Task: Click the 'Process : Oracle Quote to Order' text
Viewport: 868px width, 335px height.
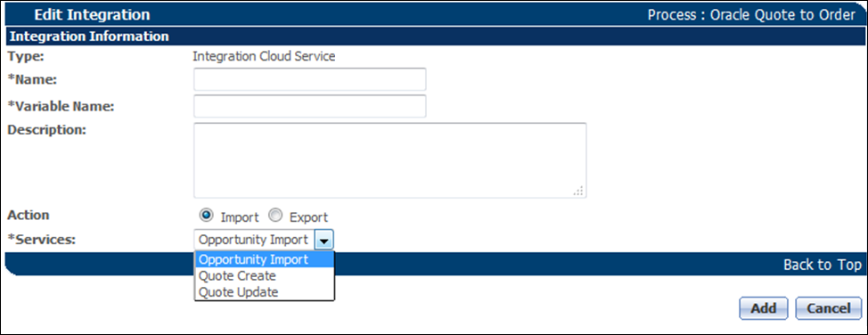Action: click(x=752, y=15)
